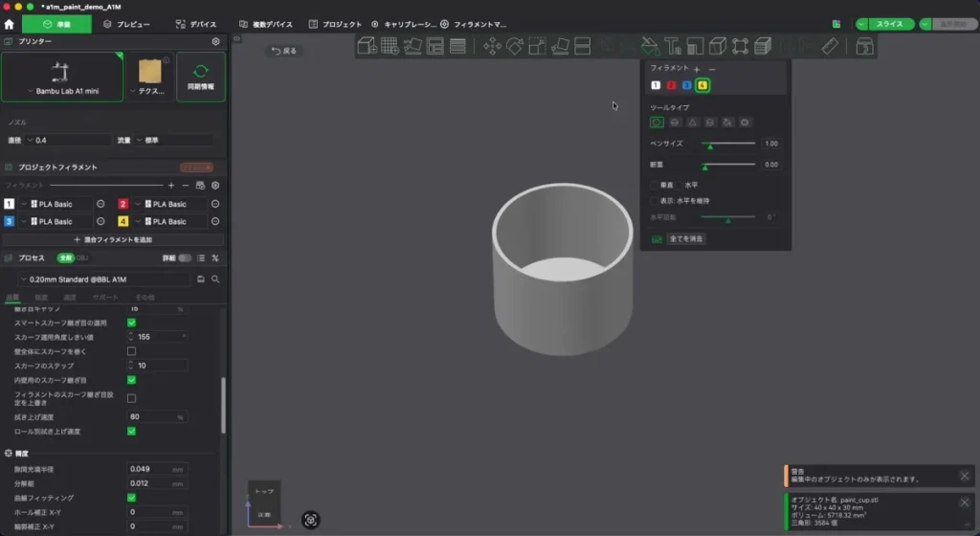
Task: Toggle the 内壁用のスカーフ継ぎ目 checkbox
Action: (x=131, y=380)
